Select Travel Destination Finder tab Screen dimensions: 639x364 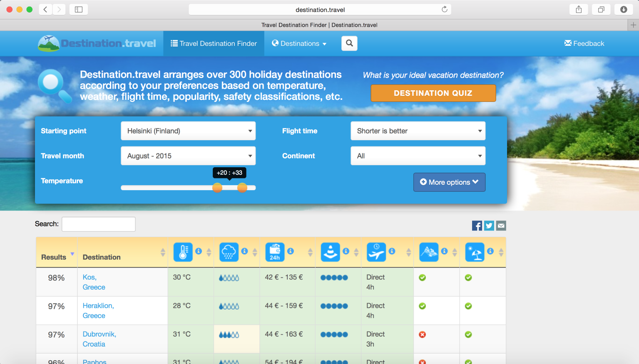pyautogui.click(x=214, y=44)
